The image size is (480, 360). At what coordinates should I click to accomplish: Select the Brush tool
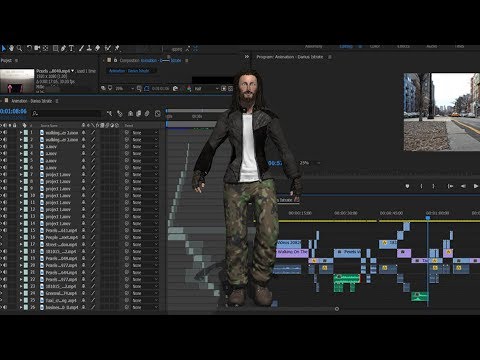(x=81, y=48)
